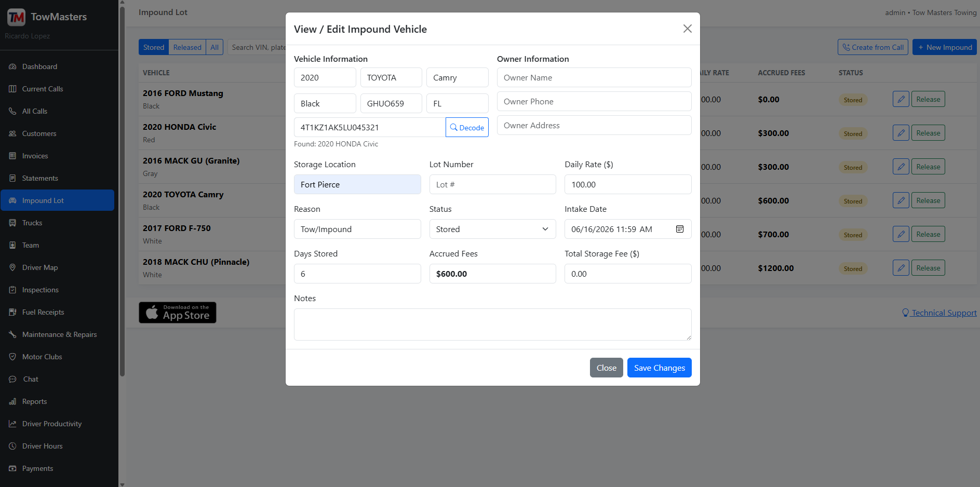Click the Inspections clipboard icon
The height and width of the screenshot is (487, 980).
point(12,290)
